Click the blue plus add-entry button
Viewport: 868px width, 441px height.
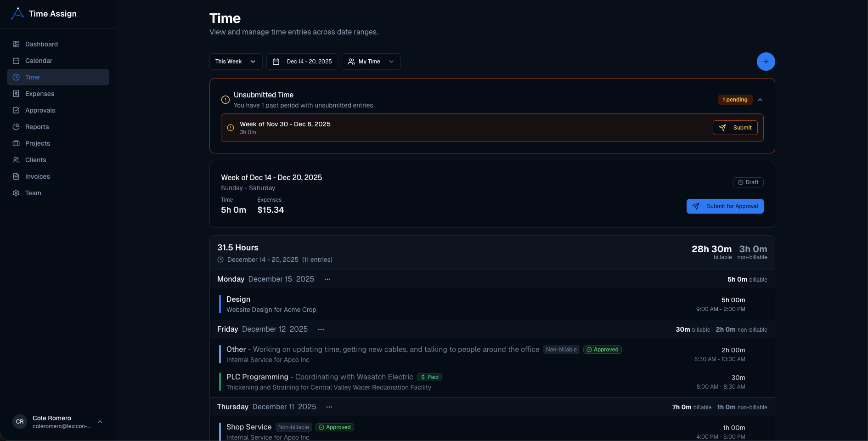766,62
